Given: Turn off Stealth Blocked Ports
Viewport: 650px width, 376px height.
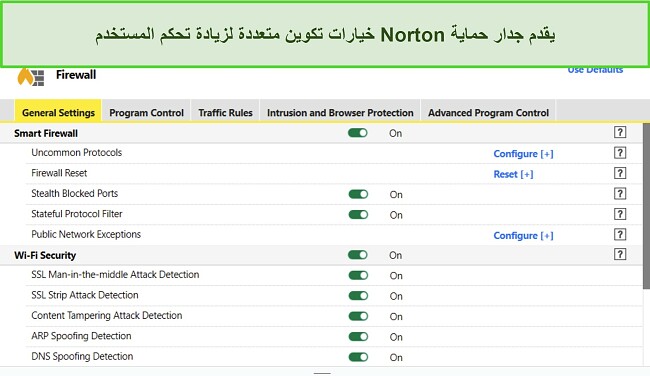Looking at the screenshot, I should coord(358,194).
